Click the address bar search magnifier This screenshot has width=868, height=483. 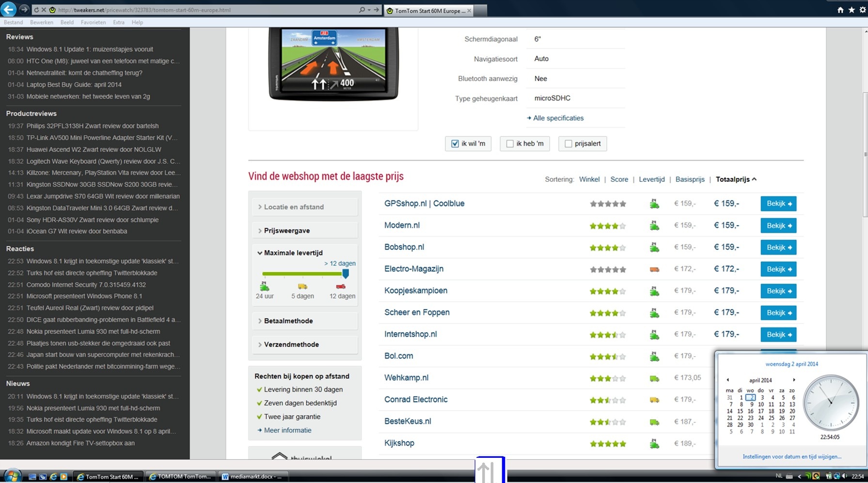click(x=362, y=10)
